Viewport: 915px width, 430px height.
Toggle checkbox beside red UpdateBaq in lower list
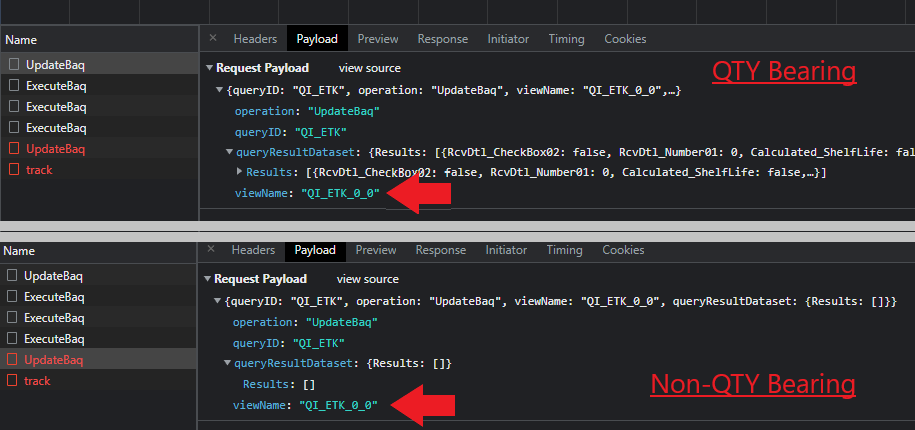[12, 360]
